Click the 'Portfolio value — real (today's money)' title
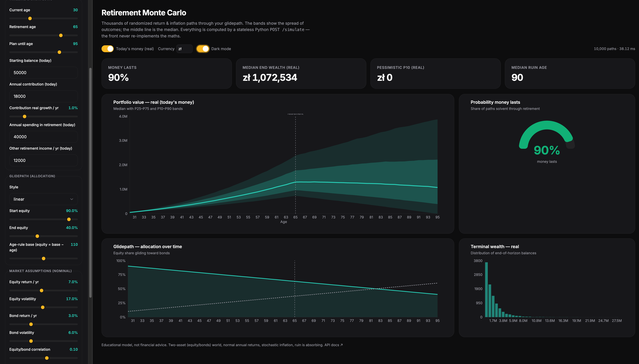Screen dimensions: 639x364 [x=153, y=102]
